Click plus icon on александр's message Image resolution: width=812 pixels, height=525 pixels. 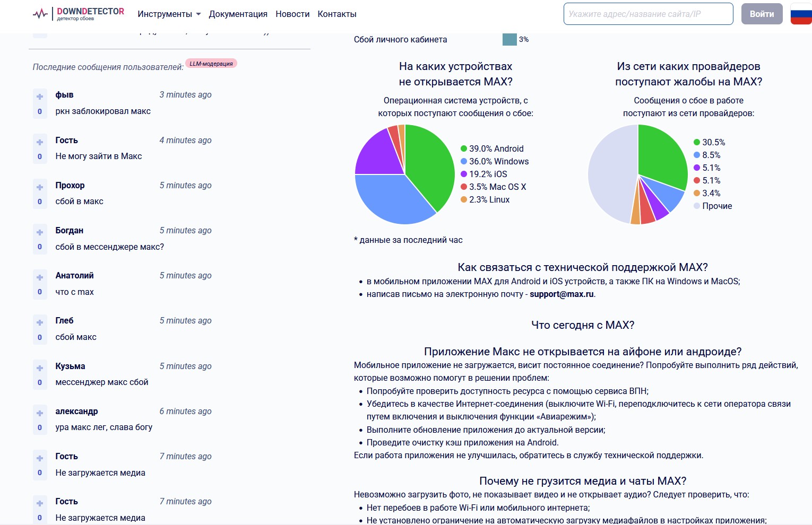point(40,413)
